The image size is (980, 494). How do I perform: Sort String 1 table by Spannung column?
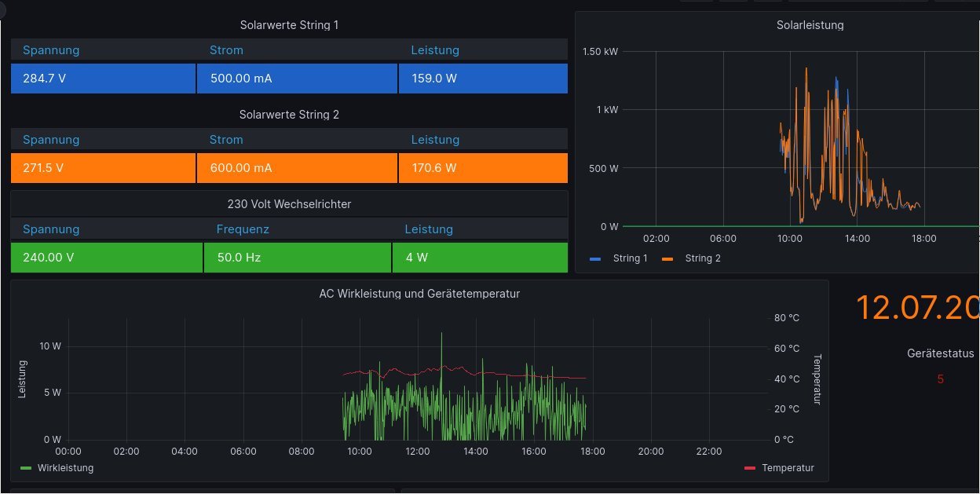51,50
